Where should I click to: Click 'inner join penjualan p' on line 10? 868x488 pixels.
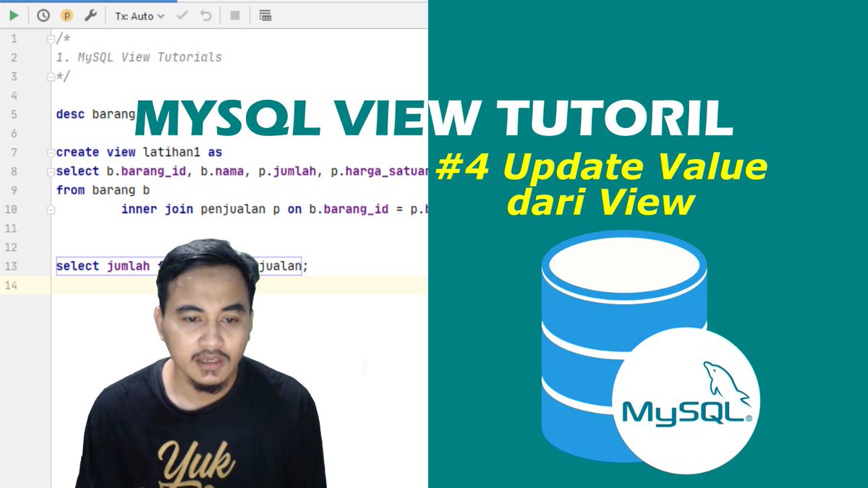(x=200, y=210)
